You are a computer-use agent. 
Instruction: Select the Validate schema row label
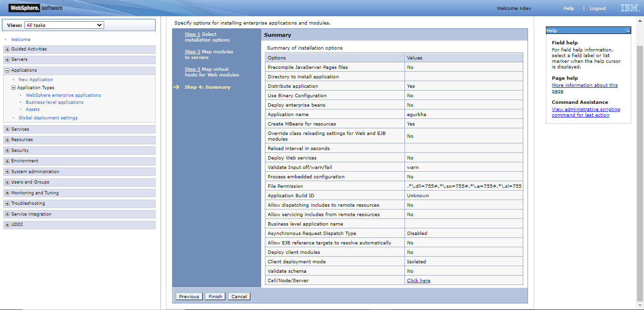287,271
